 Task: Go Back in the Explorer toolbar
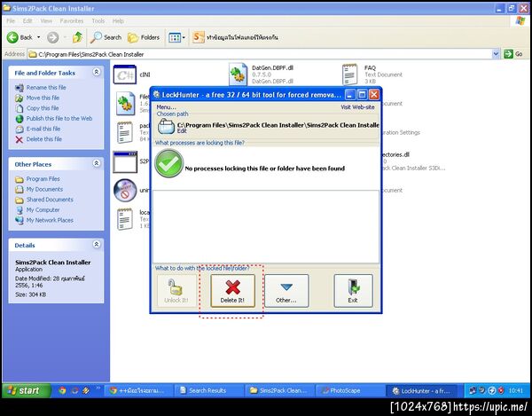click(20, 37)
